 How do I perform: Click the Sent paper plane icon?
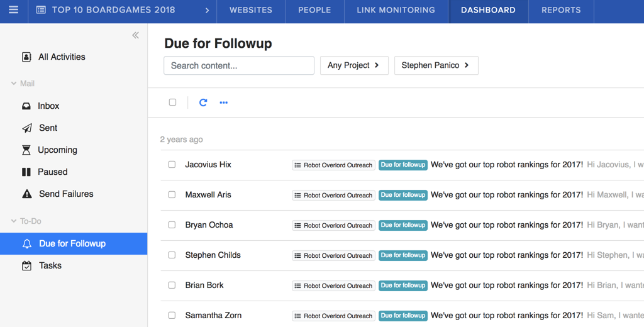(26, 128)
